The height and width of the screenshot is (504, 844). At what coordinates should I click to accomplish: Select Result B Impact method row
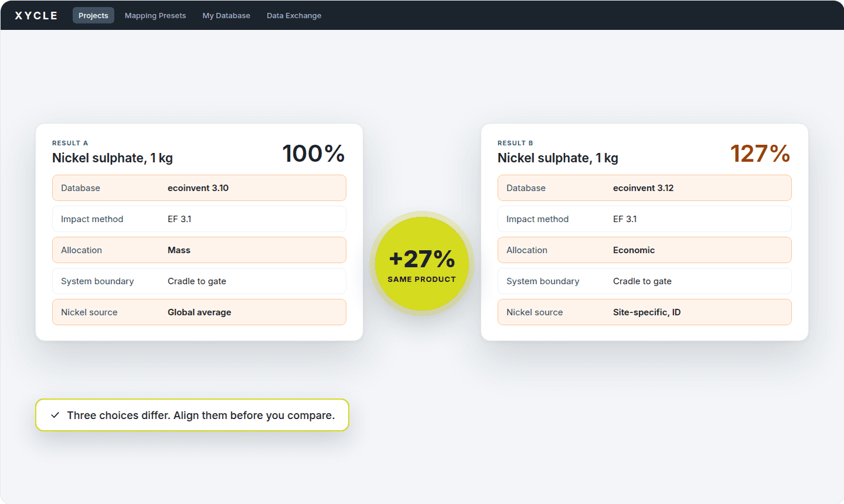[645, 219]
